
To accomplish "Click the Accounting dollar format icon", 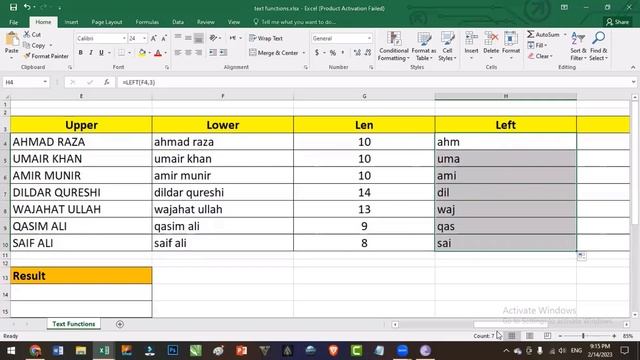I will (317, 53).
